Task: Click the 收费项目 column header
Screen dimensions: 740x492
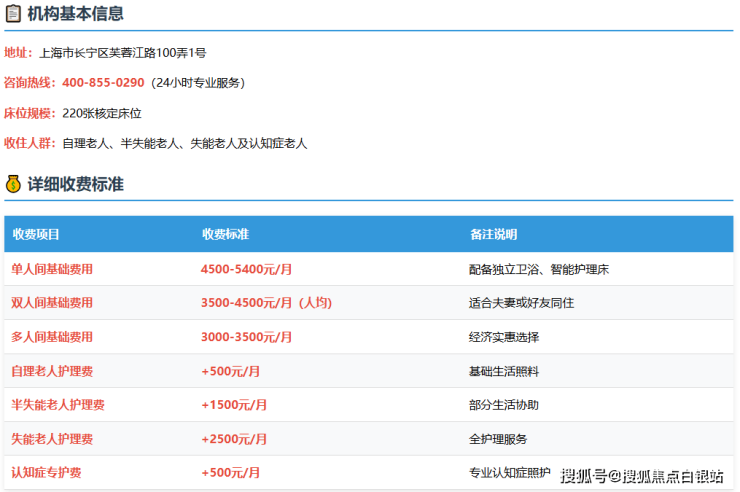Action: [36, 234]
